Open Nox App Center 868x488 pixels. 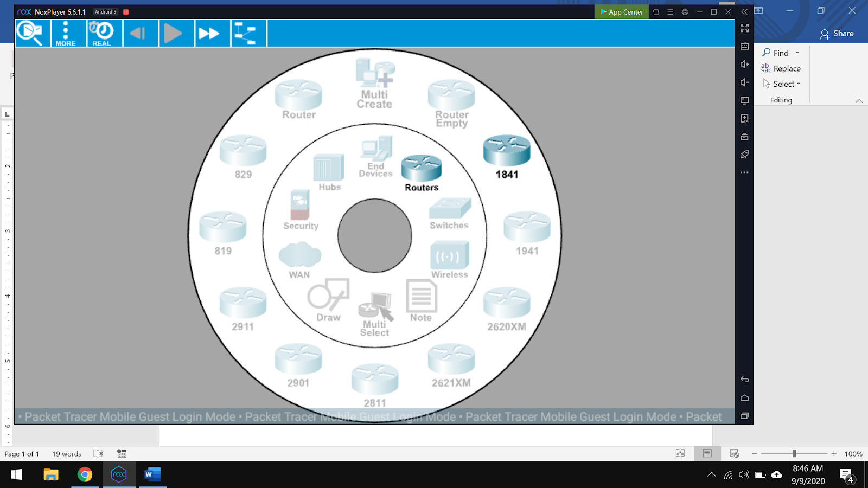(x=621, y=12)
